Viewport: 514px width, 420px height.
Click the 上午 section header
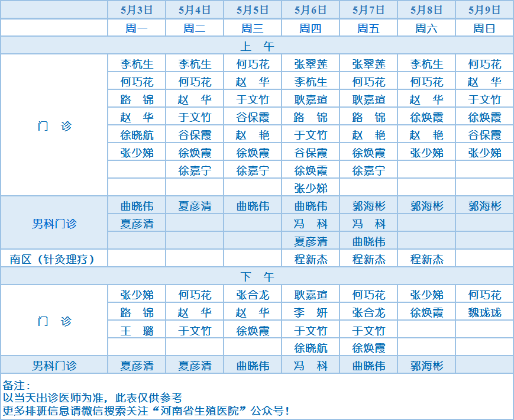[x=257, y=46]
